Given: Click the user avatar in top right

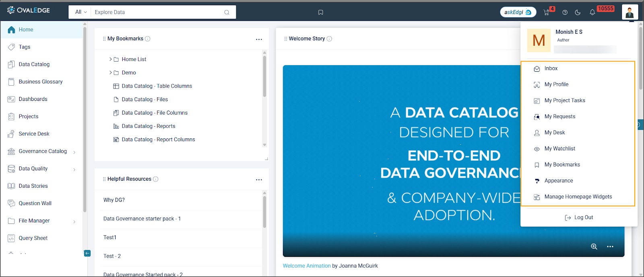Looking at the screenshot, I should click(630, 12).
